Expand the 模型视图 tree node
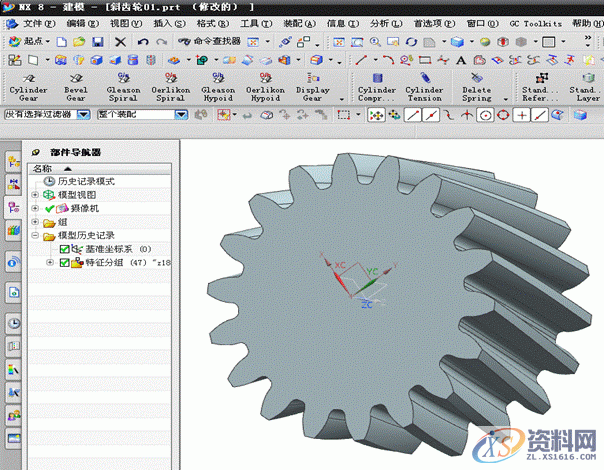604x470 pixels. click(x=36, y=194)
